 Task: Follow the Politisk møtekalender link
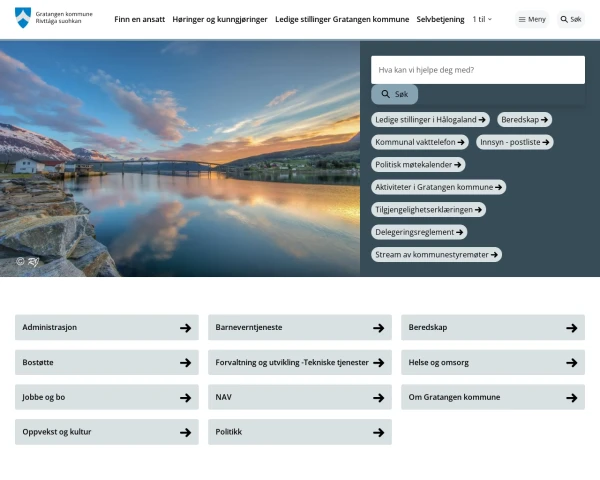[418, 164]
